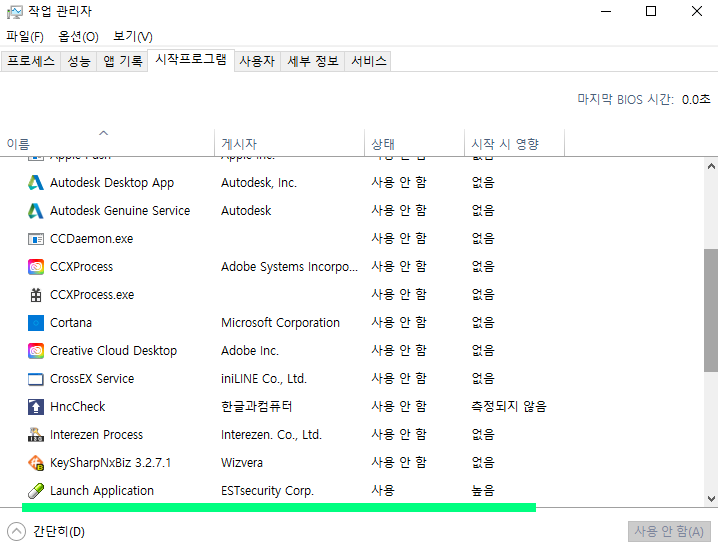This screenshot has width=718, height=554.
Task: Click publisher iniLINE Co., Ltd.
Action: (264, 379)
